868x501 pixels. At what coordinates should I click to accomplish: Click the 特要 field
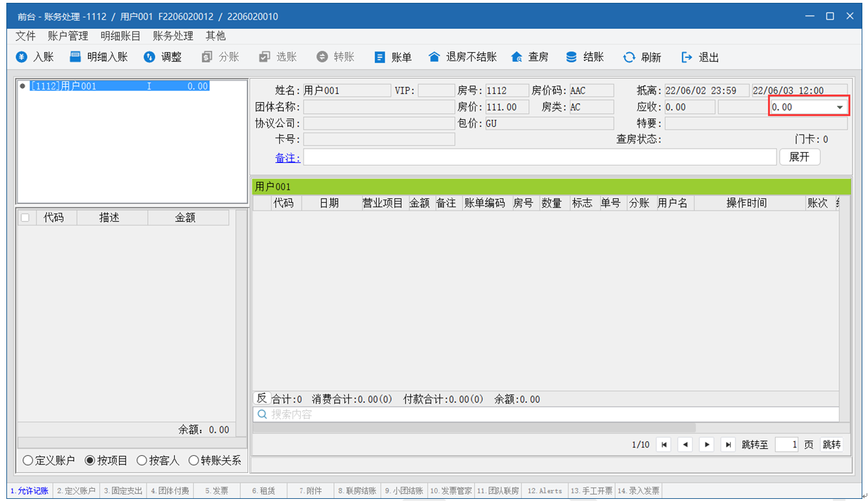(756, 124)
